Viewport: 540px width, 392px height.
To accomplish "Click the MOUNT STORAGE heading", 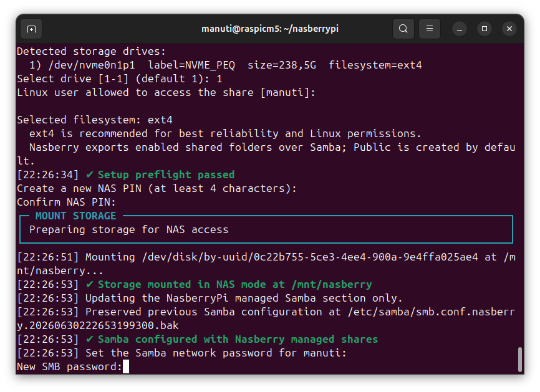I will [x=76, y=216].
